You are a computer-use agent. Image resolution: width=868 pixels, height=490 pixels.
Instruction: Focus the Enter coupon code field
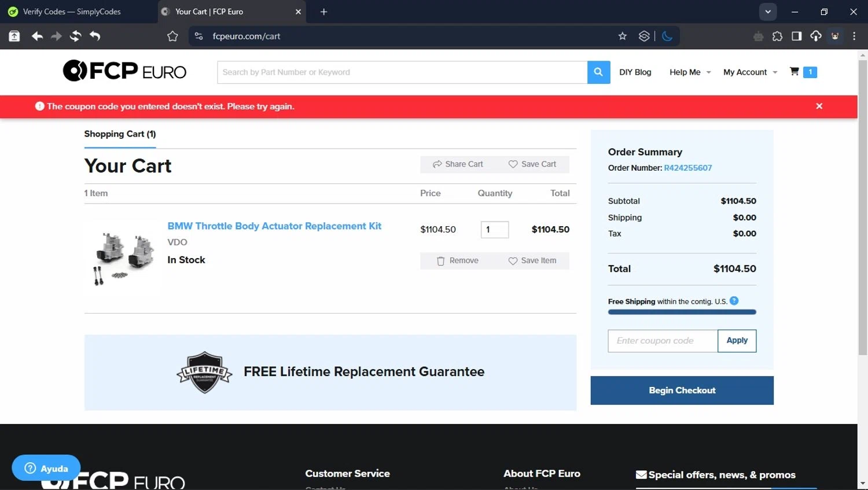663,341
